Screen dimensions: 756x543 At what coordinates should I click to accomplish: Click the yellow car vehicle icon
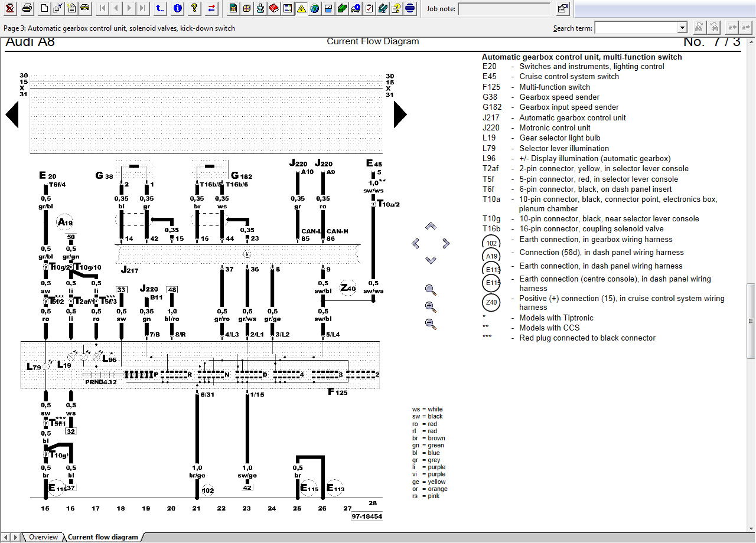pos(84,8)
